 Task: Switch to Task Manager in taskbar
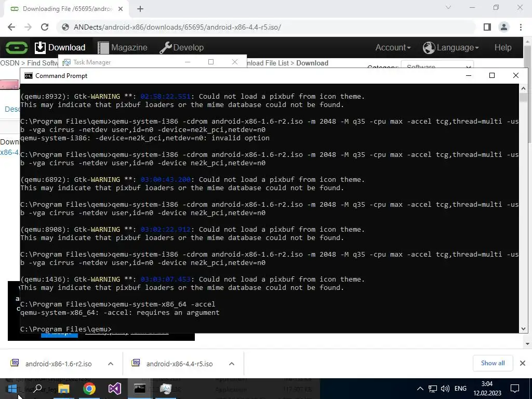tap(166, 389)
